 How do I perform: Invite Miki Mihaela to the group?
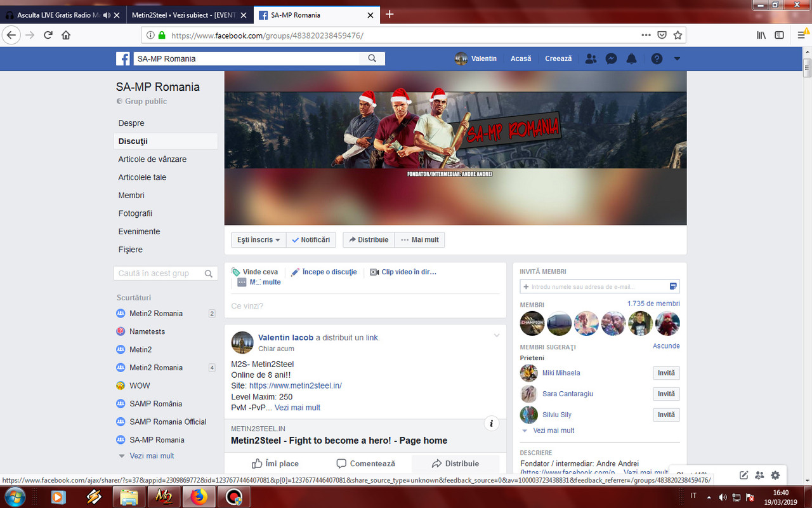point(666,373)
